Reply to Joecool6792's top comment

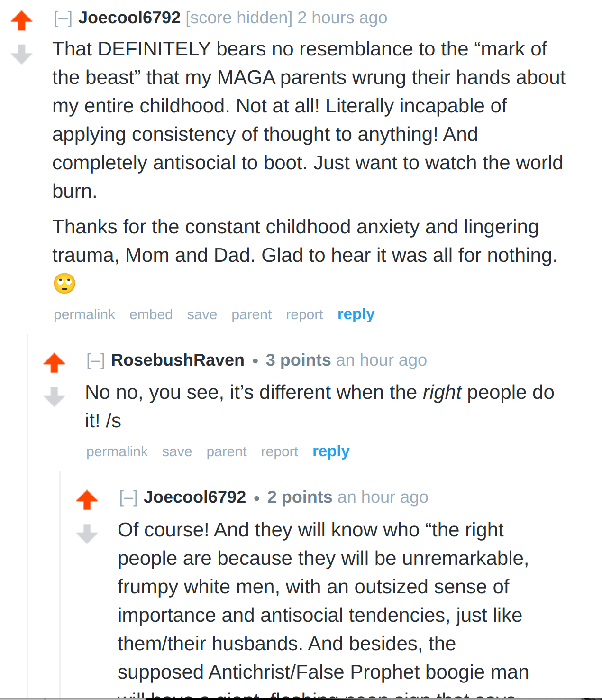pos(356,314)
